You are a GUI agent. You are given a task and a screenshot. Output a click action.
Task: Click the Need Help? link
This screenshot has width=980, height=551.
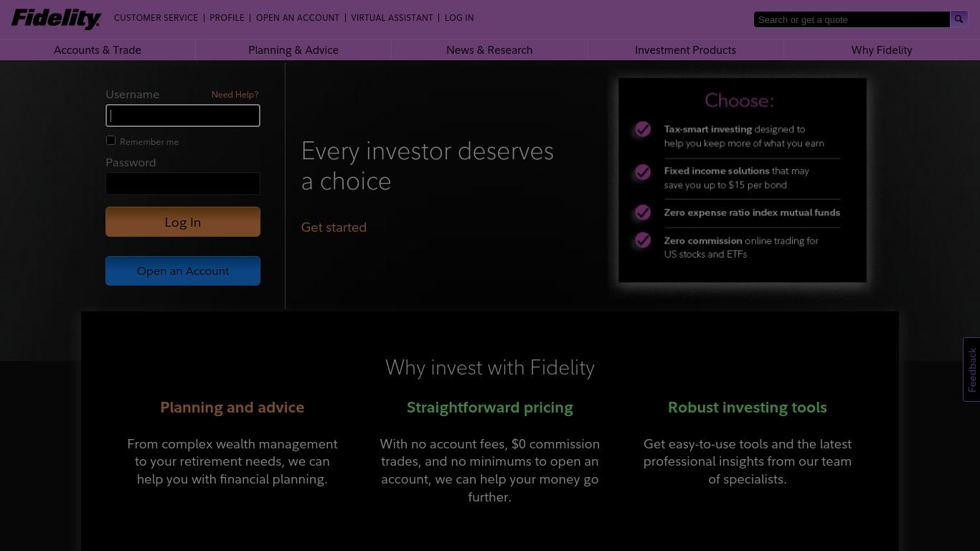[x=235, y=94]
